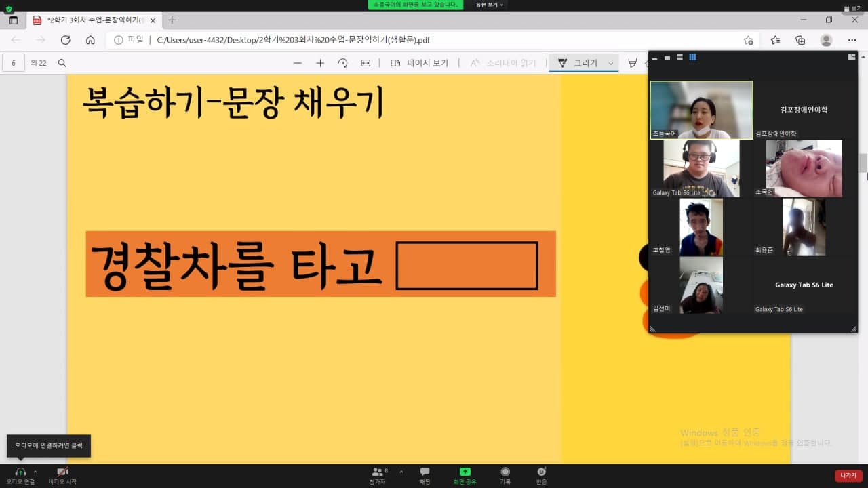Select the gallery grid view in video panel
Screen dimensions: 868x488
point(692,58)
